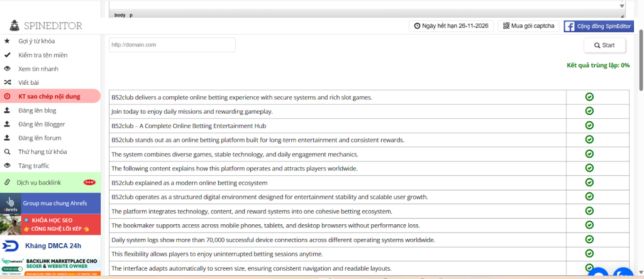
Task: Click the link icon beside Dịch vụ backlink
Action: (7, 182)
